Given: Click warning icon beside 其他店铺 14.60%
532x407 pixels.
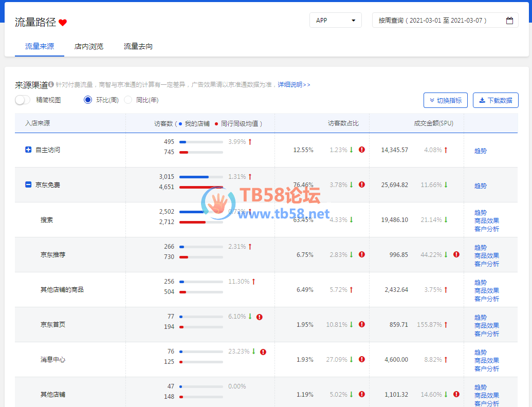Looking at the screenshot, I should [456, 394].
